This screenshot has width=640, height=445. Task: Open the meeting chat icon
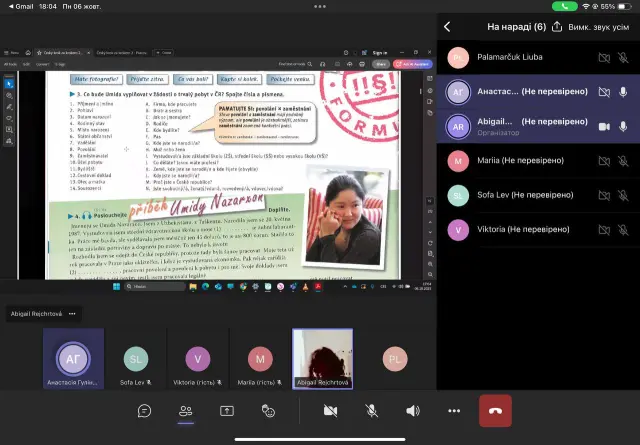click(144, 410)
